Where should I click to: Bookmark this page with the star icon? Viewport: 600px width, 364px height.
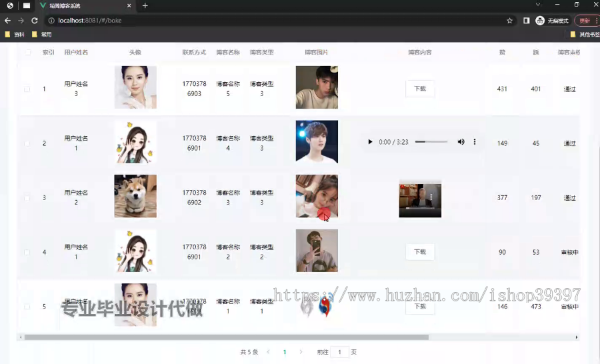(509, 21)
